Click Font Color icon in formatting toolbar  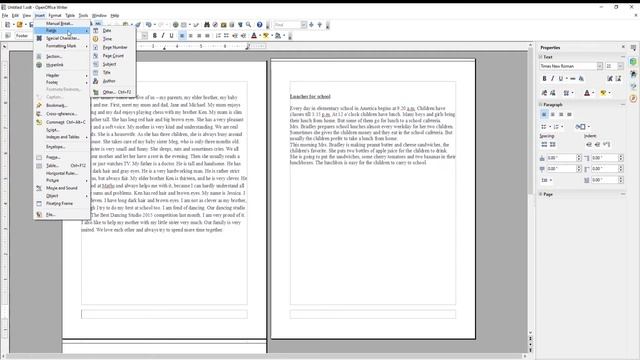[x=254, y=36]
